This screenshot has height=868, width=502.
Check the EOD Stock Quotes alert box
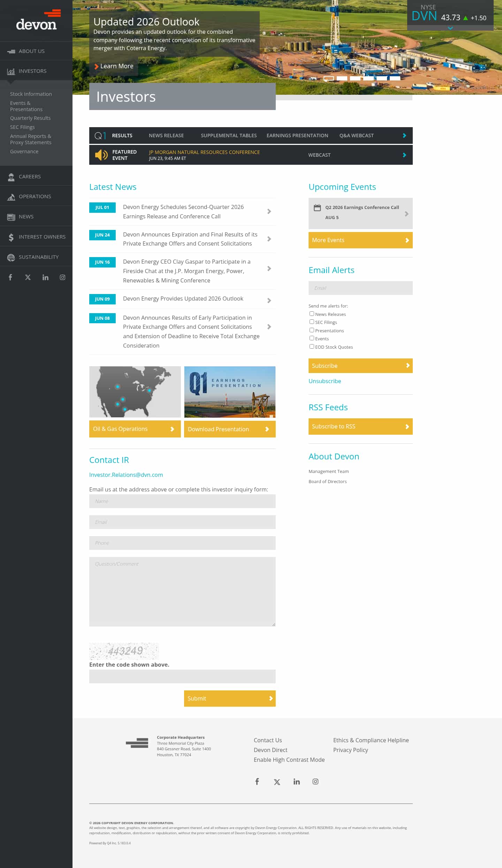click(x=312, y=347)
